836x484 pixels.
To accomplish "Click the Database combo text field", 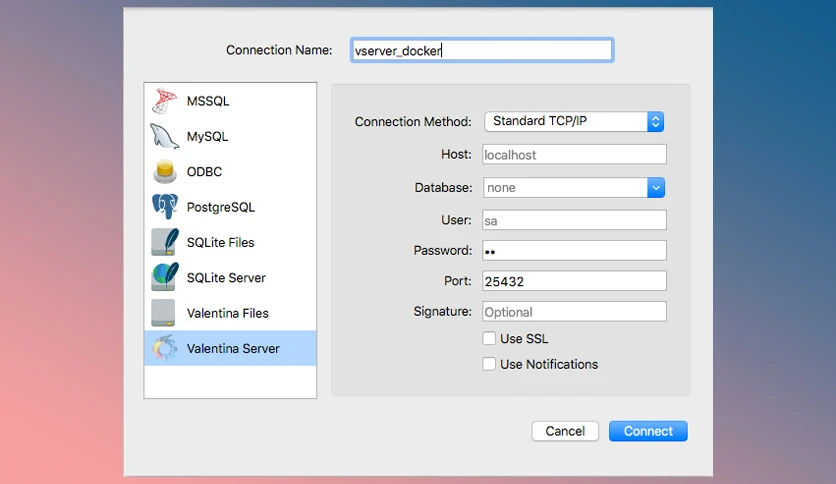I will point(565,188).
